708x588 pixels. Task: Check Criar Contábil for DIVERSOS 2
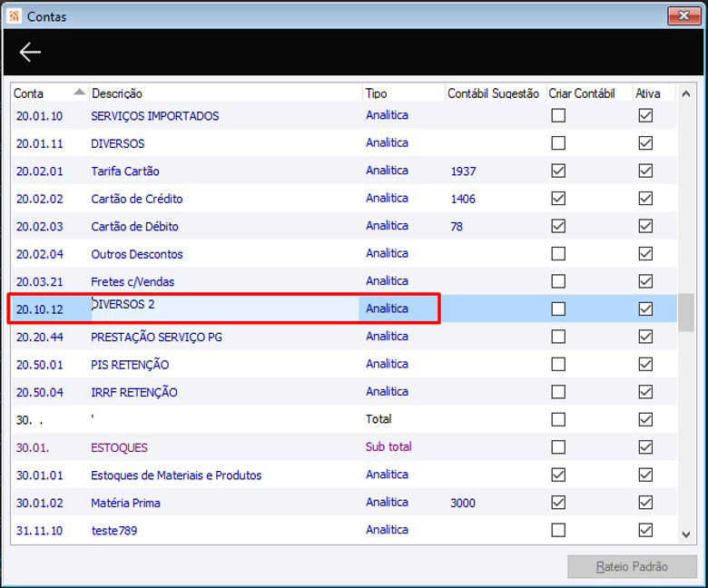558,309
